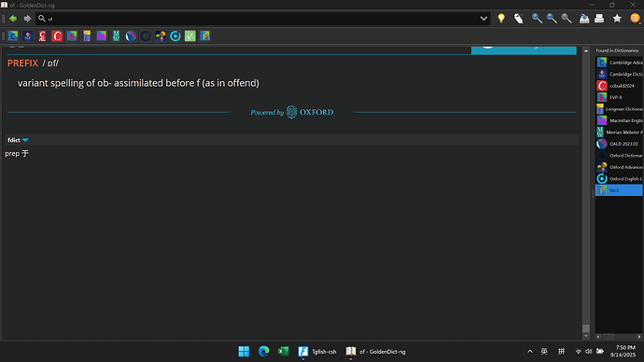The image size is (644, 362).
Task: Select Oxford English U... entry in sidebar
Action: point(619,178)
